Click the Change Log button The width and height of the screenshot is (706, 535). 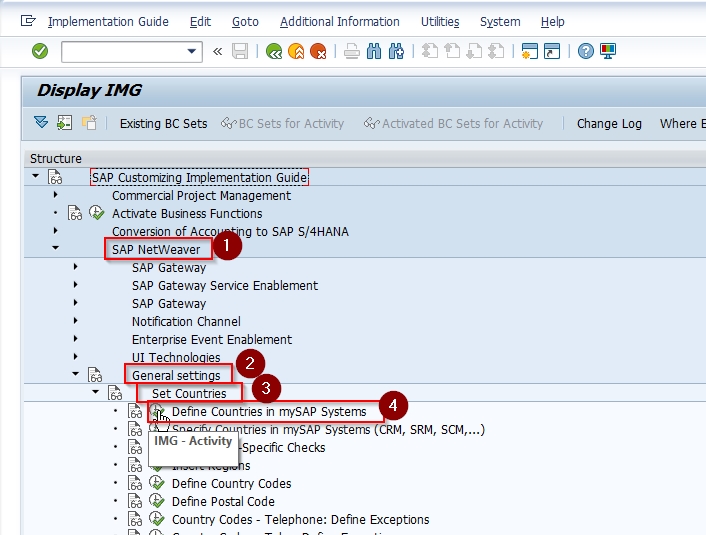pos(609,123)
